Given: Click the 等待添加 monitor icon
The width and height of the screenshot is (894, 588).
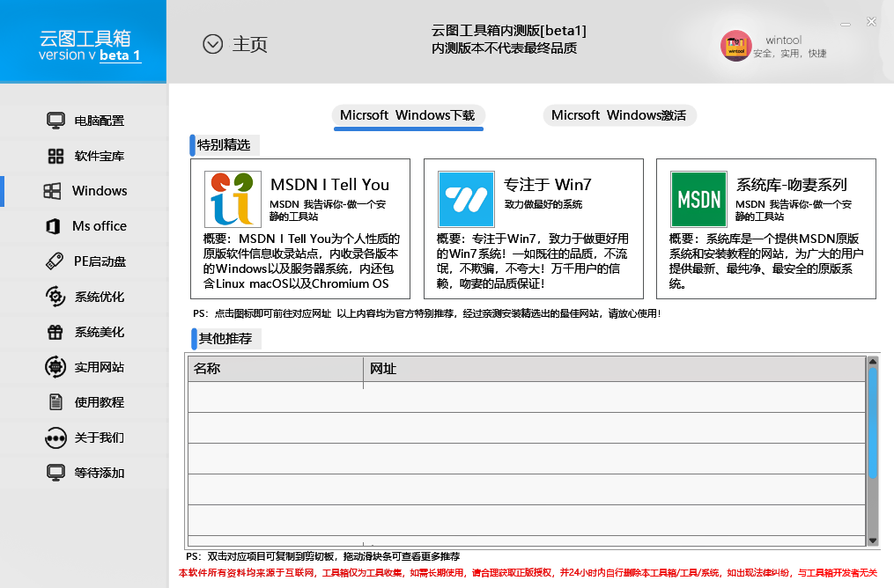Looking at the screenshot, I should tap(55, 473).
